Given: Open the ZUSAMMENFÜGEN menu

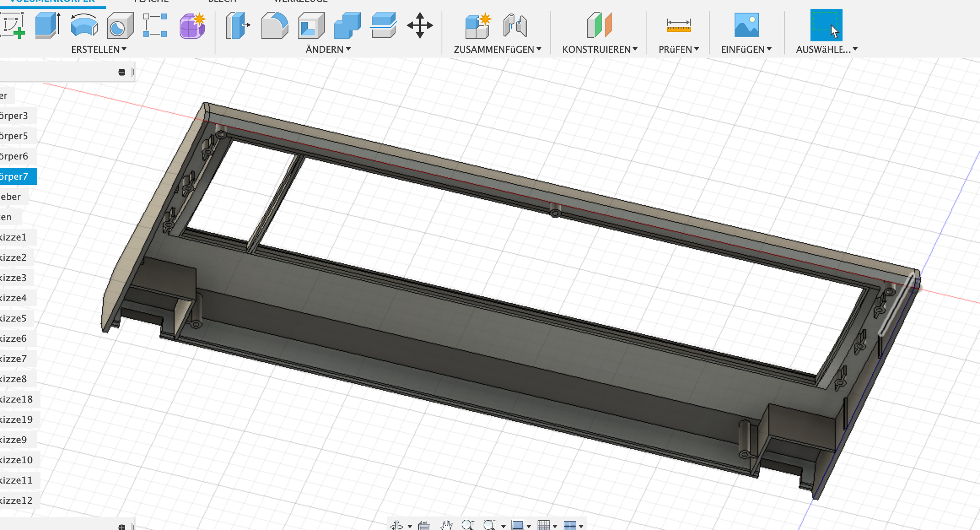Looking at the screenshot, I should coord(497,49).
